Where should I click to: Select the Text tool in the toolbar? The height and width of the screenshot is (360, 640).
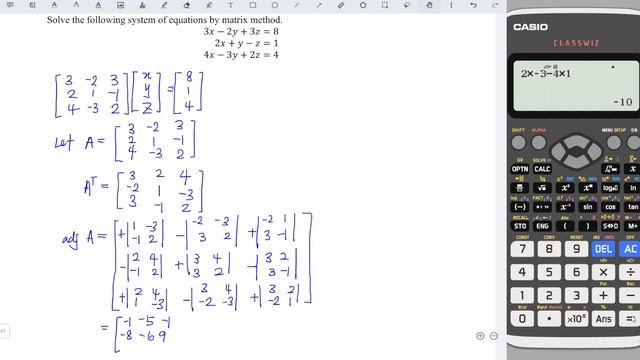[x=231, y=5]
